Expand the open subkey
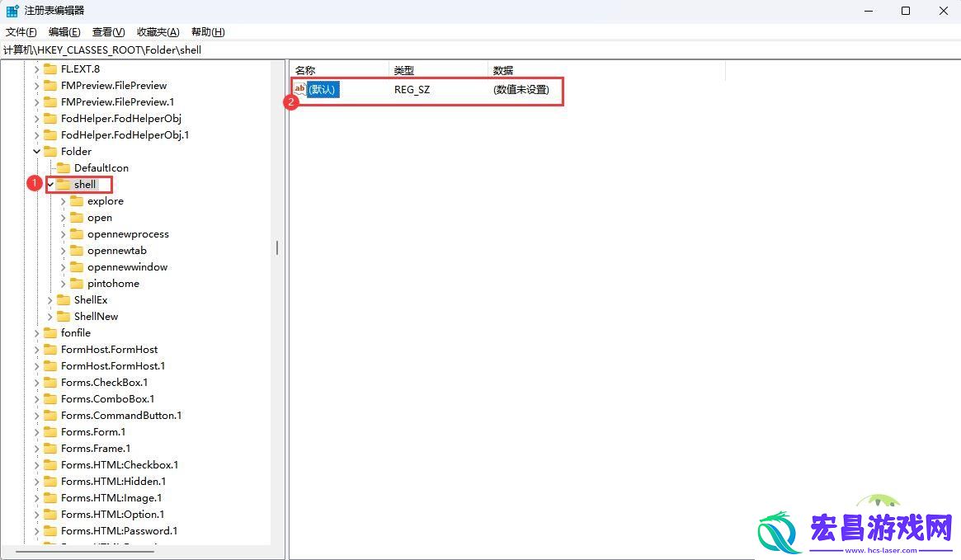Viewport: 961px width, 560px height. 64,218
